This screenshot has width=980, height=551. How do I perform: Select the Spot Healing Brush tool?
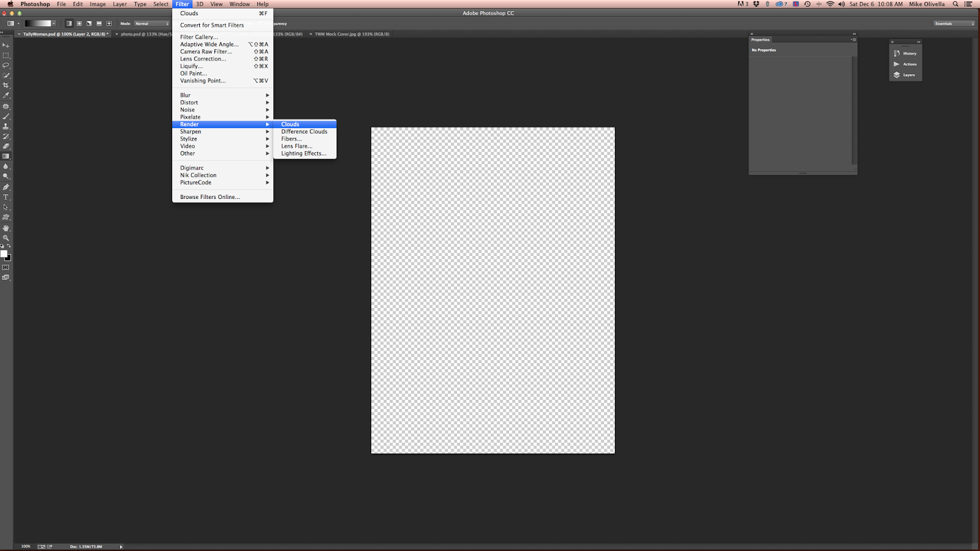point(6,107)
